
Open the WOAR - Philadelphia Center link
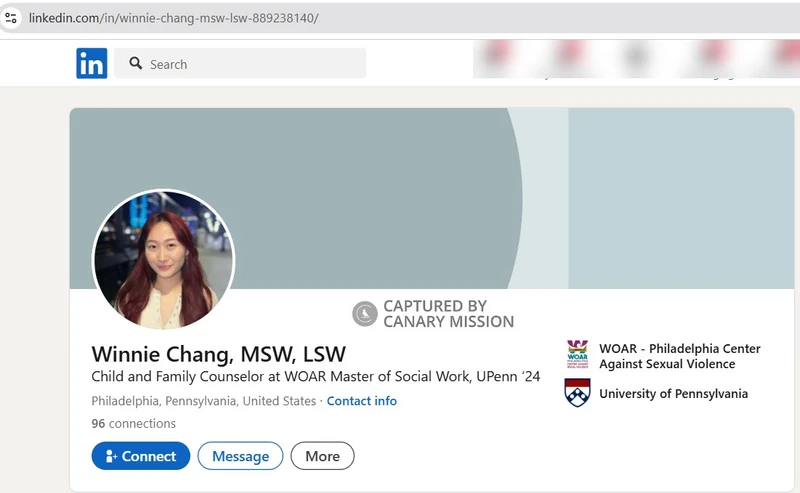pos(680,356)
